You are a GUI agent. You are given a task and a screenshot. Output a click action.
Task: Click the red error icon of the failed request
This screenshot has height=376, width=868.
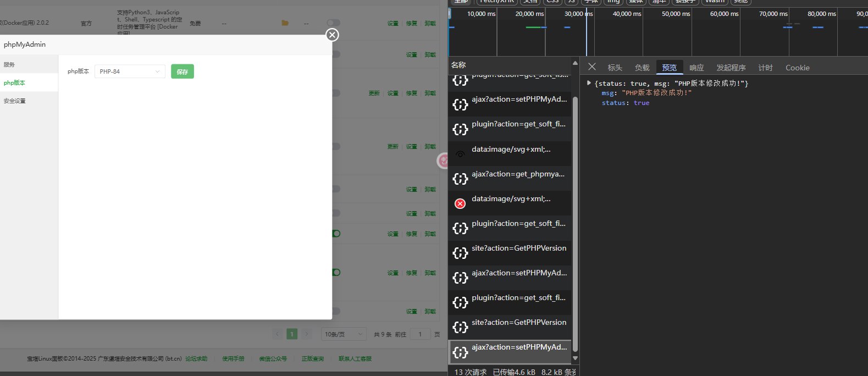click(x=460, y=203)
